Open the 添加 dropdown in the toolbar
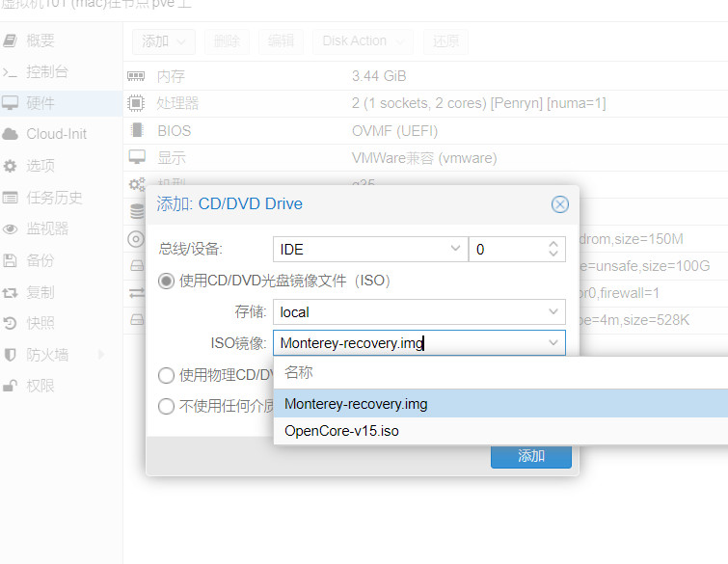Image resolution: width=728 pixels, height=564 pixels. [x=163, y=41]
